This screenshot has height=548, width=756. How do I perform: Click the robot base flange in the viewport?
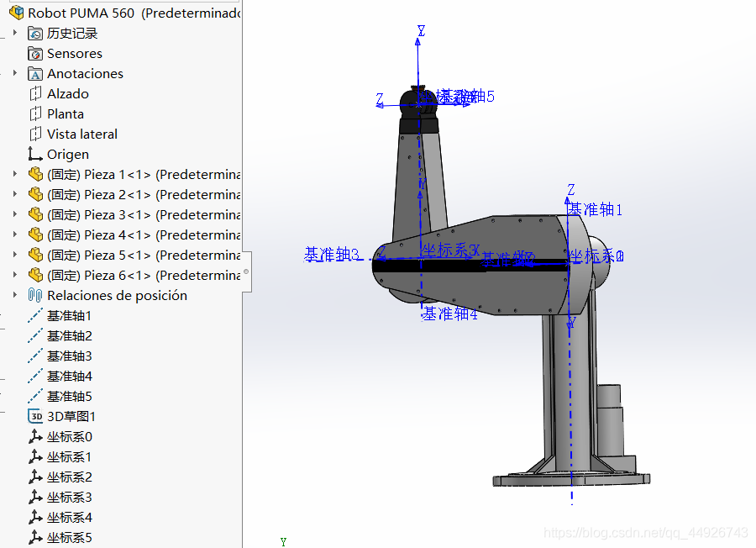pos(571,479)
